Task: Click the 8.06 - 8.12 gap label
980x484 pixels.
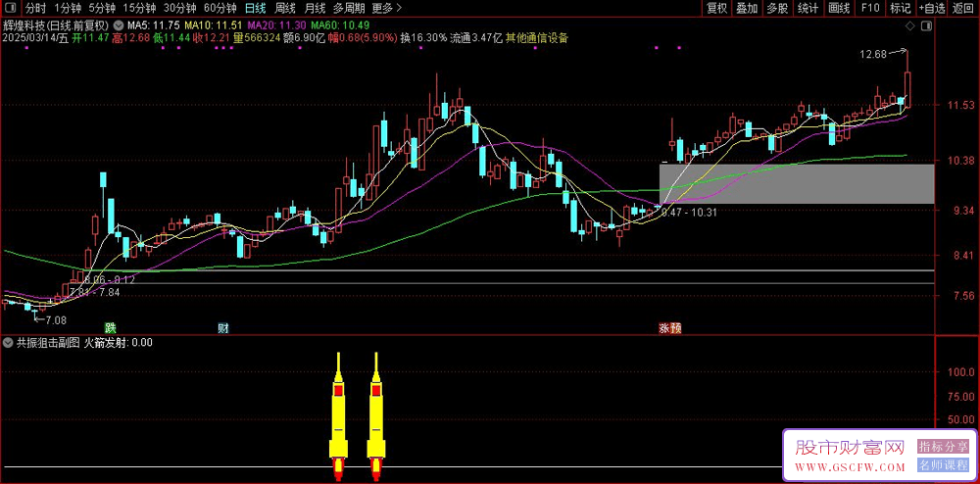Action: point(112,280)
